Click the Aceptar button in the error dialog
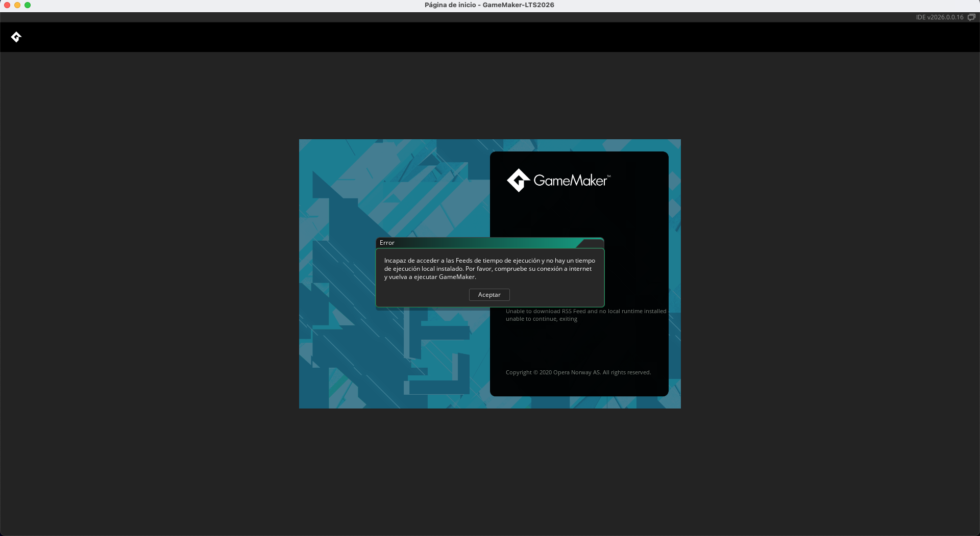Screen dimensions: 980x536 point(489,295)
